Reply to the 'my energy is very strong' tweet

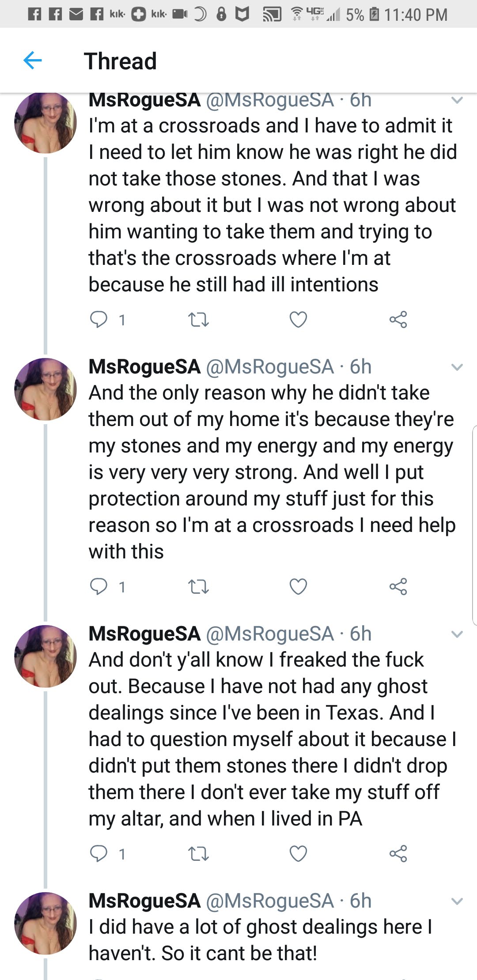(98, 586)
